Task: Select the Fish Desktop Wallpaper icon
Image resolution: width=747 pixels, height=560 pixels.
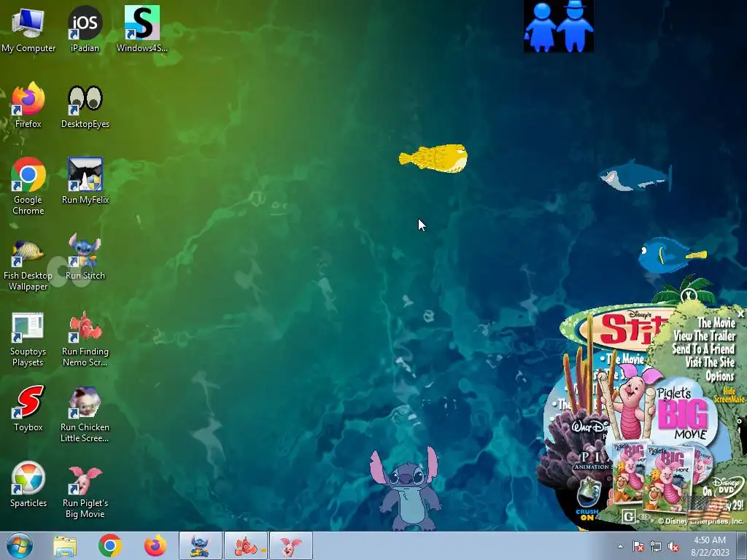Action: pos(28,265)
